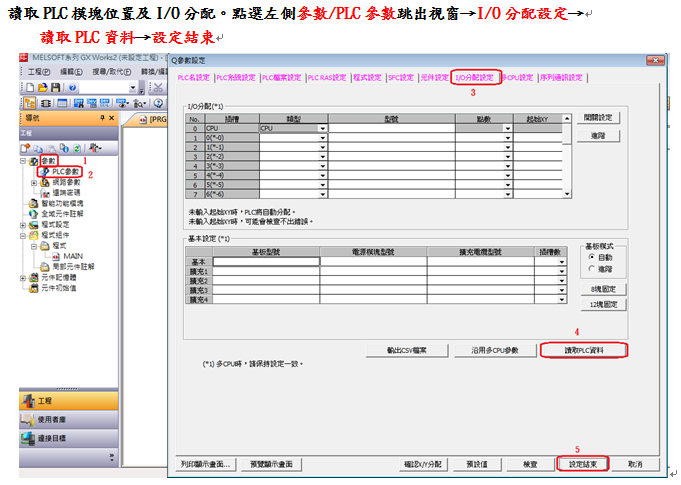Open the CPU row type dropdown
Image resolution: width=681 pixels, height=485 pixels.
click(322, 129)
